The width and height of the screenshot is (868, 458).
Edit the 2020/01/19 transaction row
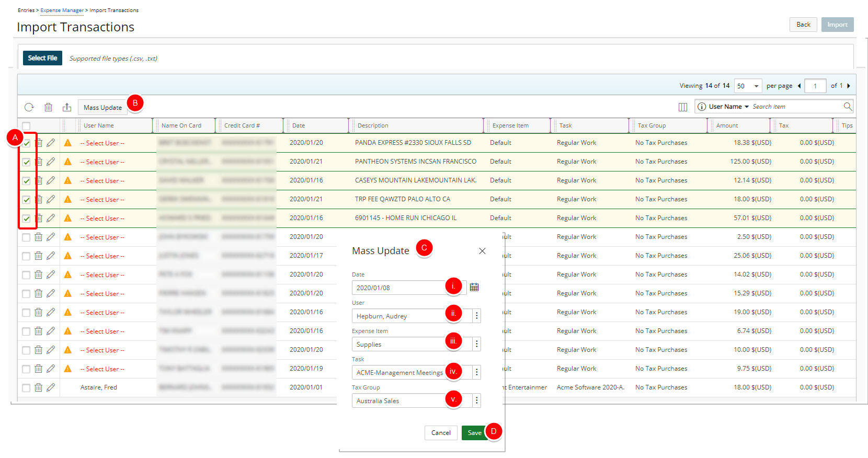[x=51, y=369]
